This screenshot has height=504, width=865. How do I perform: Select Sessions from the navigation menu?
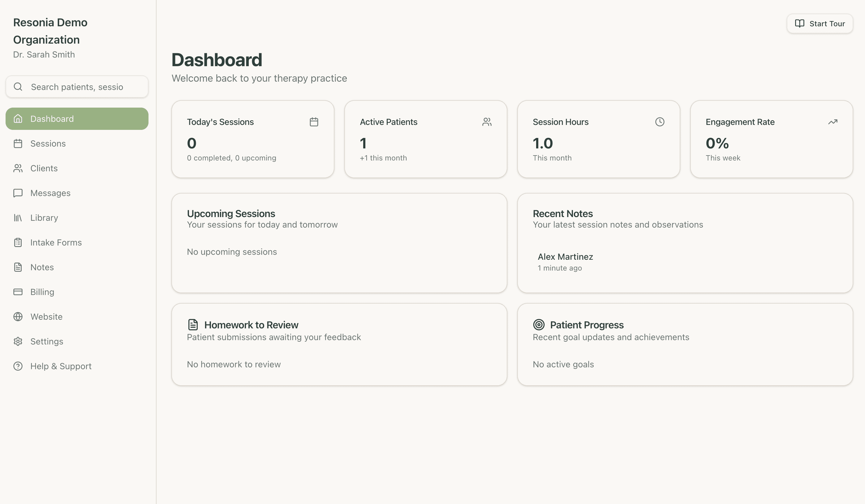click(48, 143)
